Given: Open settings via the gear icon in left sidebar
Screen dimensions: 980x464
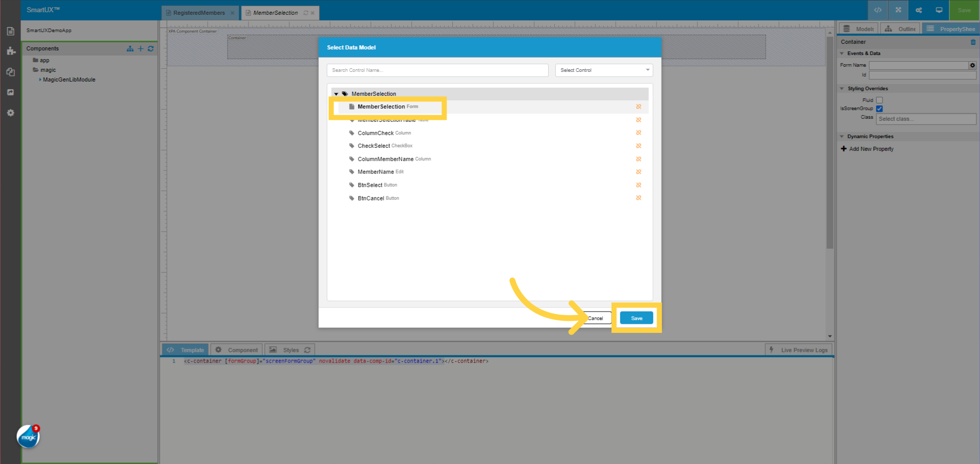Looking at the screenshot, I should tap(10, 113).
